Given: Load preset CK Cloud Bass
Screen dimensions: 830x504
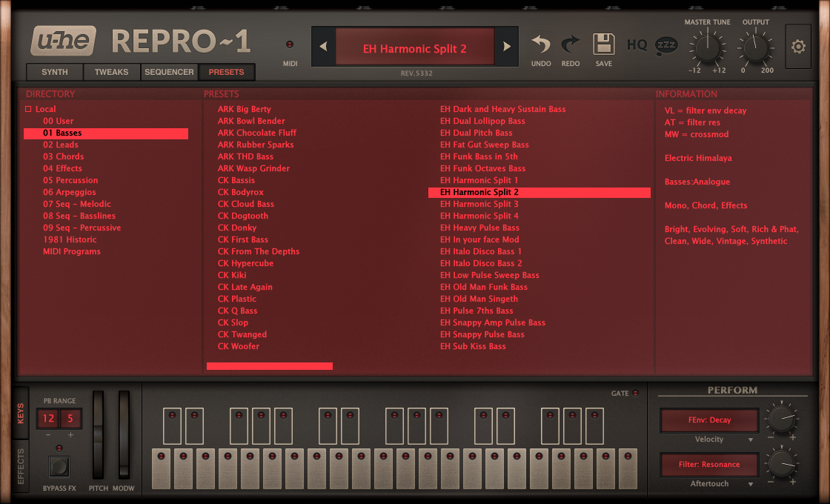Looking at the screenshot, I should click(x=245, y=204).
